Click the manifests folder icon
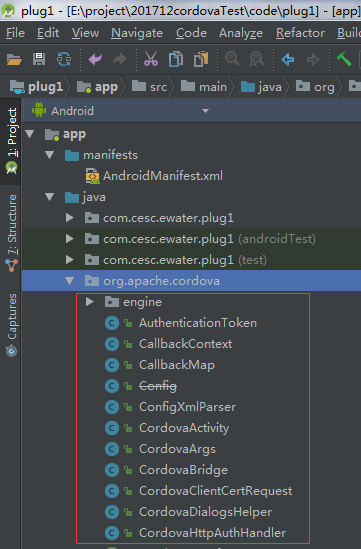The height and width of the screenshot is (549, 361). 72,155
